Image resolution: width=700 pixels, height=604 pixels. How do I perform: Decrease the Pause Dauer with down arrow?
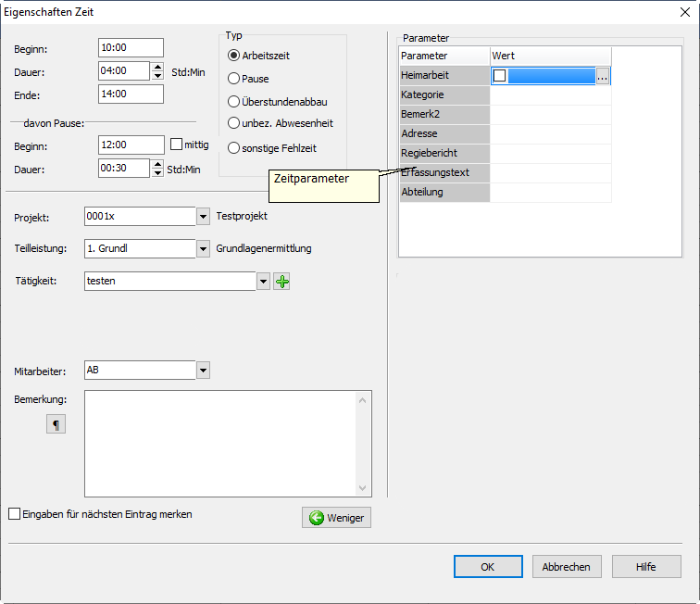156,172
